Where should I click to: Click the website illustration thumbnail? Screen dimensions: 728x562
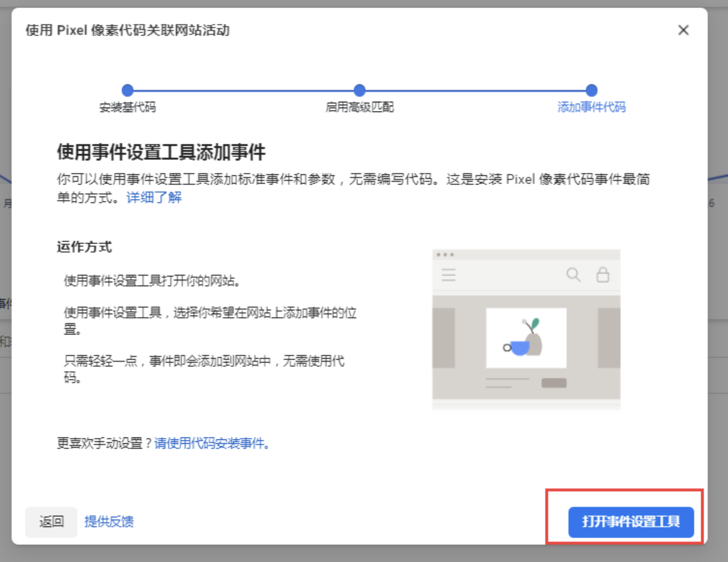526,329
